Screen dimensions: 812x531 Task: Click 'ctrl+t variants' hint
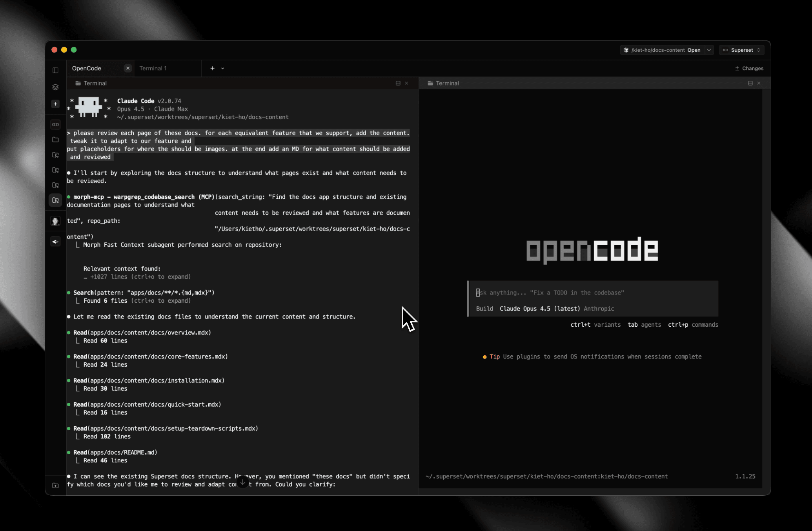595,325
